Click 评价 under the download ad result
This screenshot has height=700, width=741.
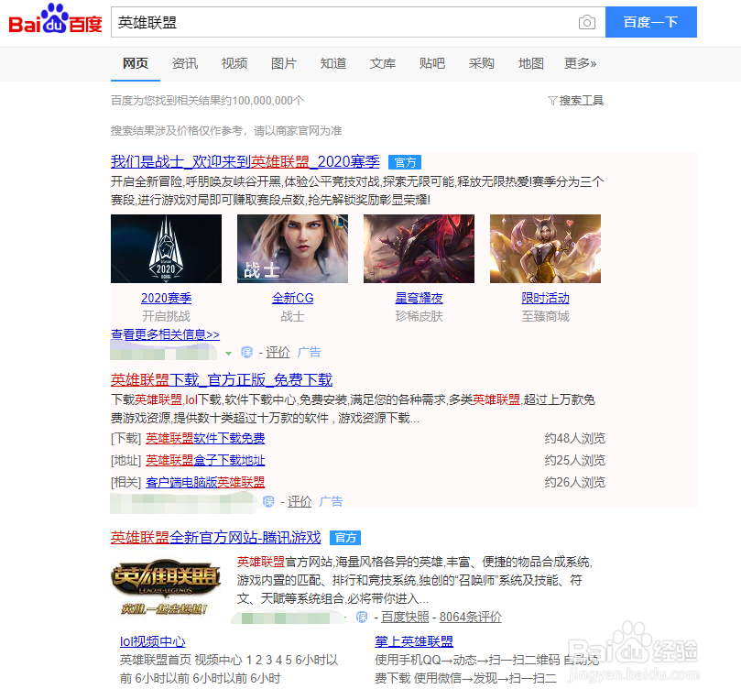[x=300, y=501]
